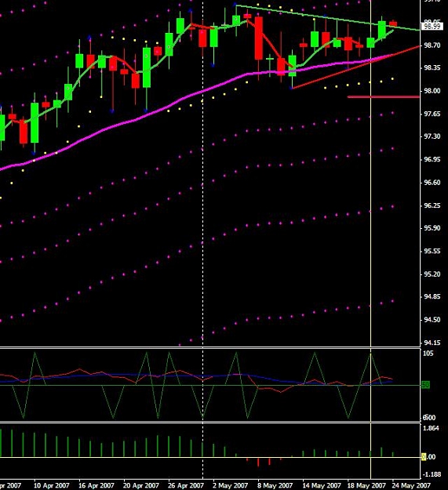Click the 2 May 2007 date label

230,485
